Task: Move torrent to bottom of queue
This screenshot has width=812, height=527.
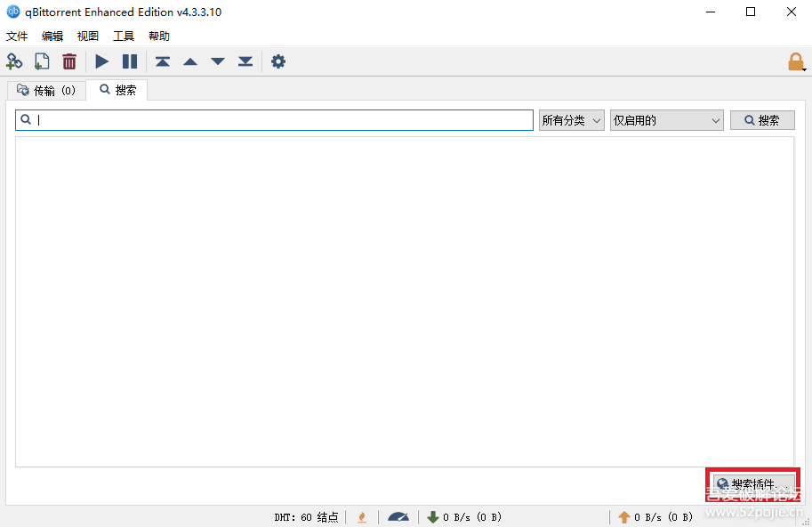Action: [245, 61]
